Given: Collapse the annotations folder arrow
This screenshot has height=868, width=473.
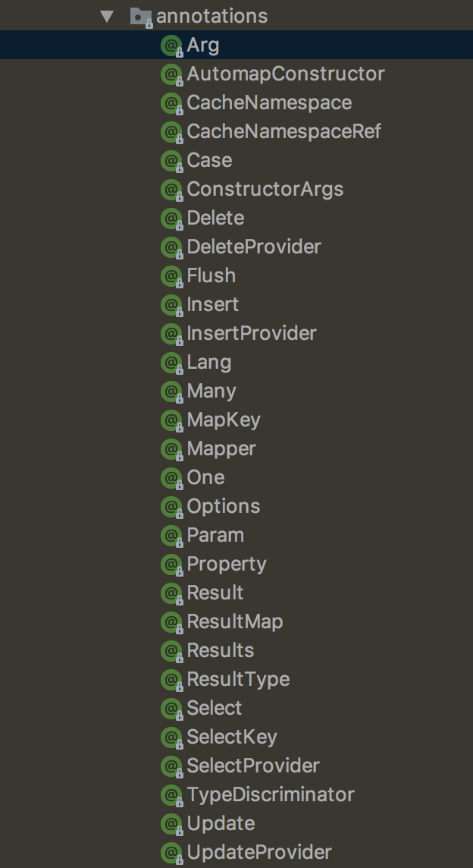Looking at the screenshot, I should coord(107,16).
